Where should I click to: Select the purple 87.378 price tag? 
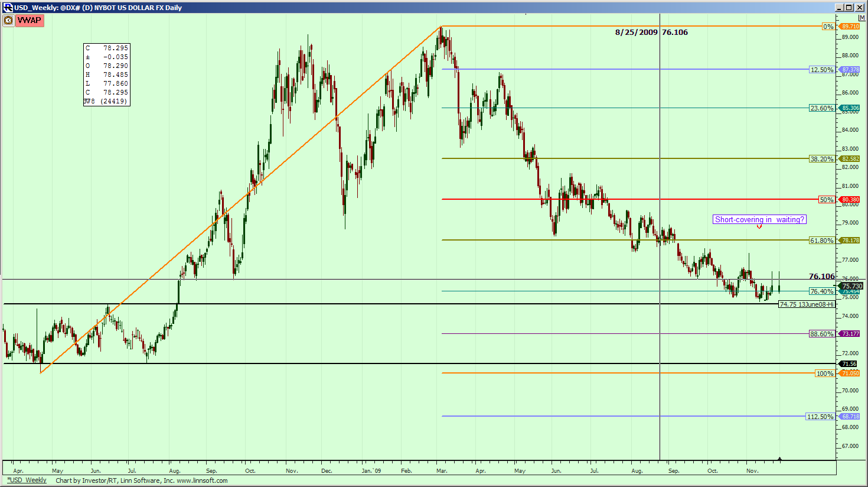tap(850, 70)
